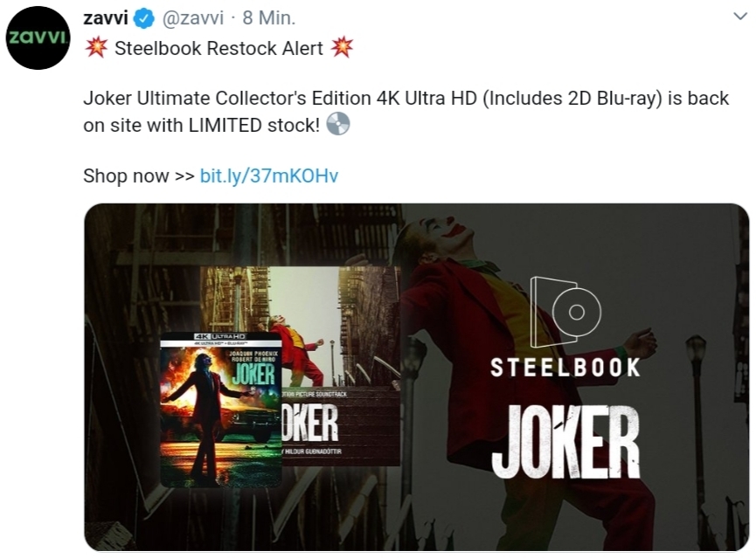
Task: Click the Joker Ultimate Collector's Edition text
Action: tap(227, 99)
